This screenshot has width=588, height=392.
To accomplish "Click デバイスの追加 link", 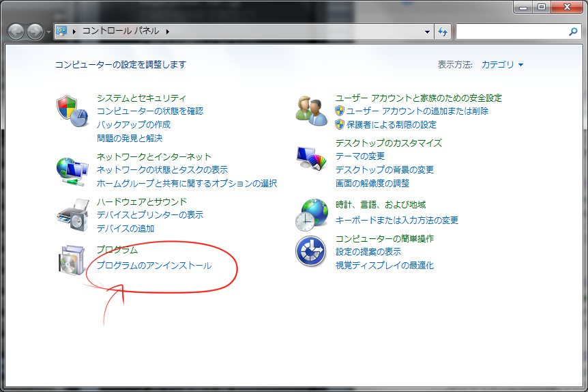I will tap(126, 228).
